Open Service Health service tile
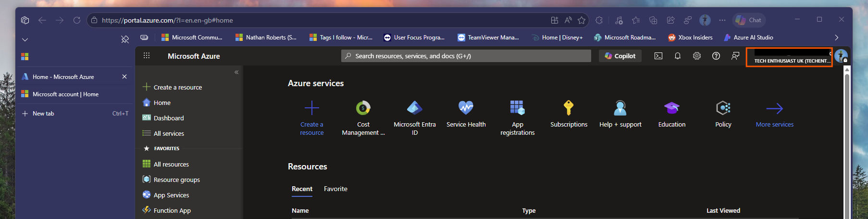 point(466,114)
